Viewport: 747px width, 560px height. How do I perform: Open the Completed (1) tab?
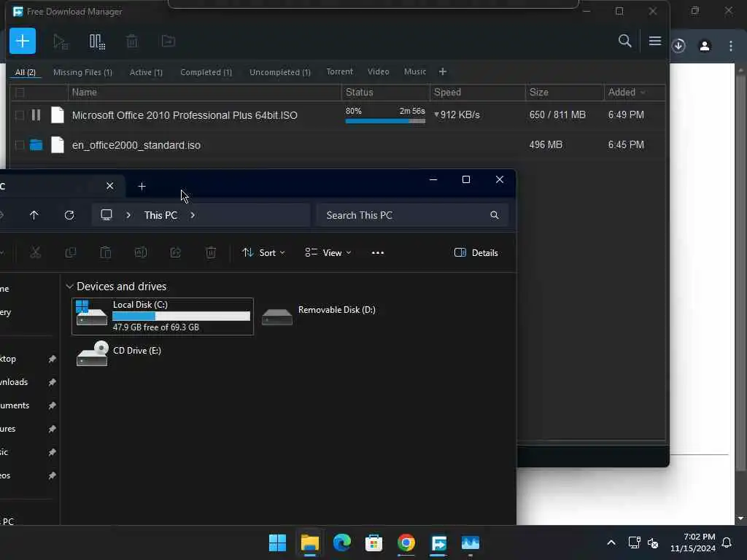pyautogui.click(x=206, y=72)
